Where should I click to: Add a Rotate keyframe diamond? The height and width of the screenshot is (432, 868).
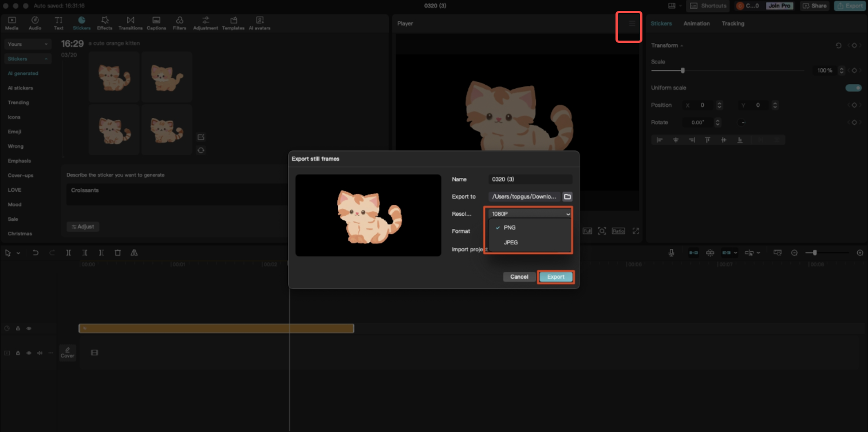point(854,122)
